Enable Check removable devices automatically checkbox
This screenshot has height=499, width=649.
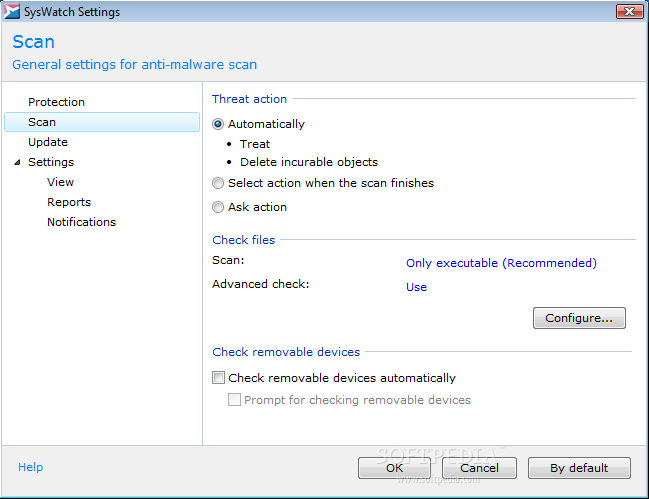(x=218, y=377)
